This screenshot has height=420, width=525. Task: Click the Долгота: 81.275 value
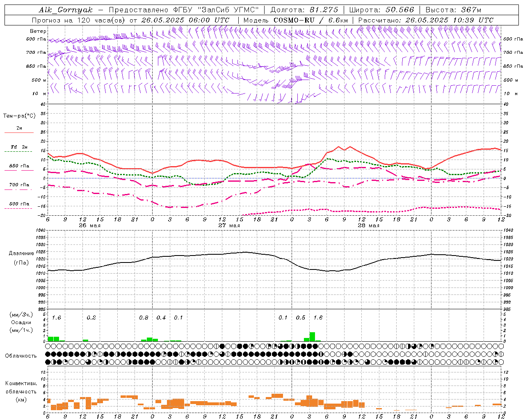point(304,10)
